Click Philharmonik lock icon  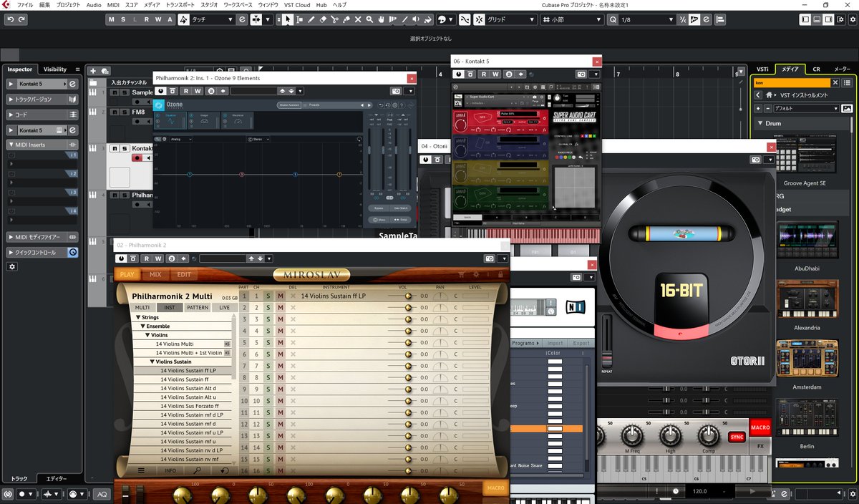tap(499, 274)
